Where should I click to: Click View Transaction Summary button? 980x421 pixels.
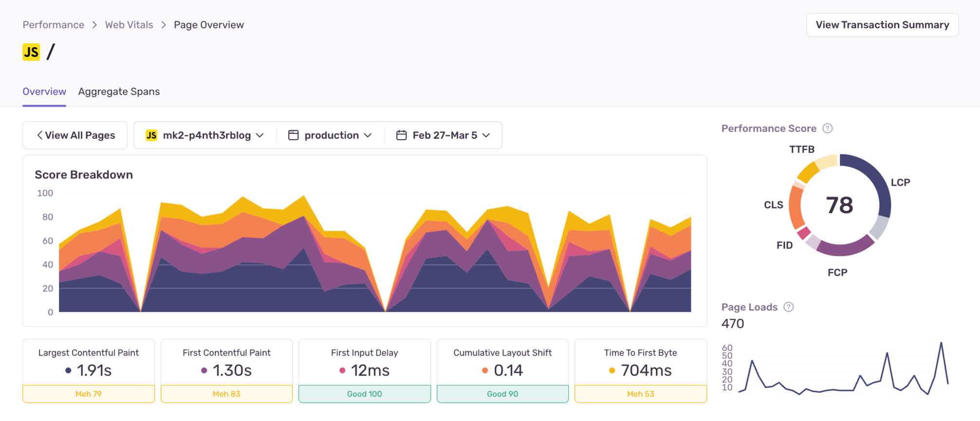[882, 25]
